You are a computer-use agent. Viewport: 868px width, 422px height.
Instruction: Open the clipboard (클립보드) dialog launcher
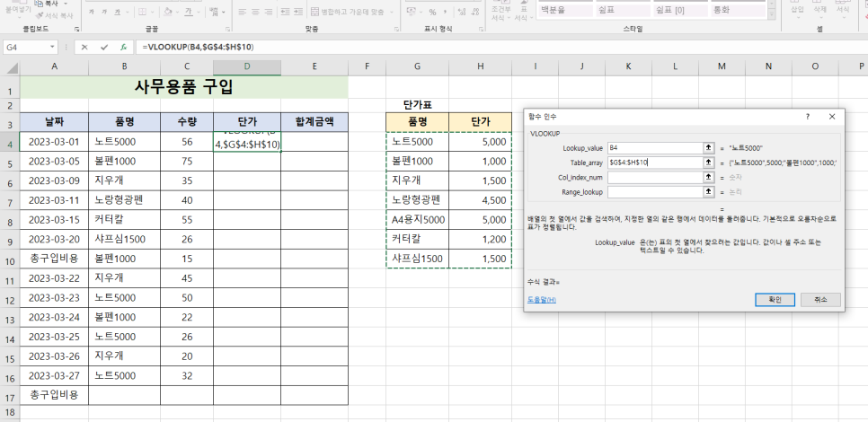(x=77, y=29)
